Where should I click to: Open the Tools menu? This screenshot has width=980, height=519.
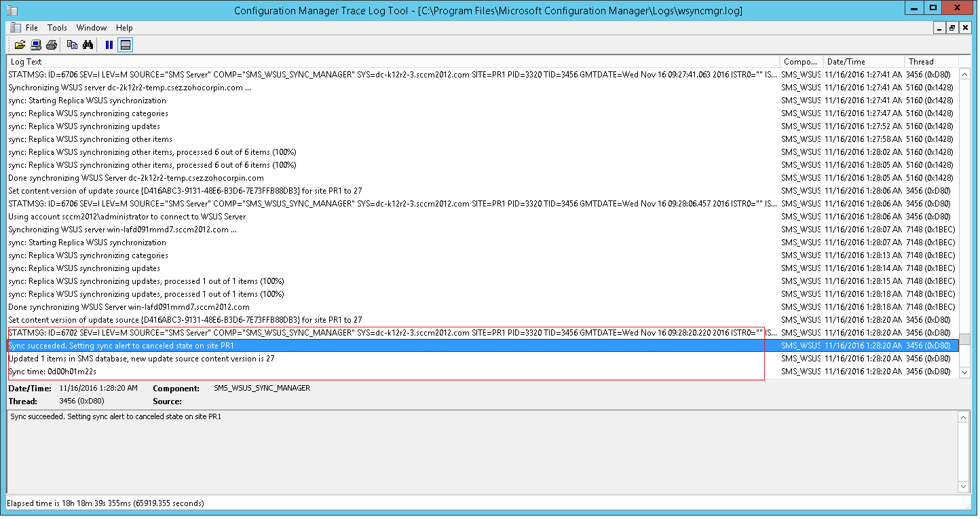click(x=57, y=28)
